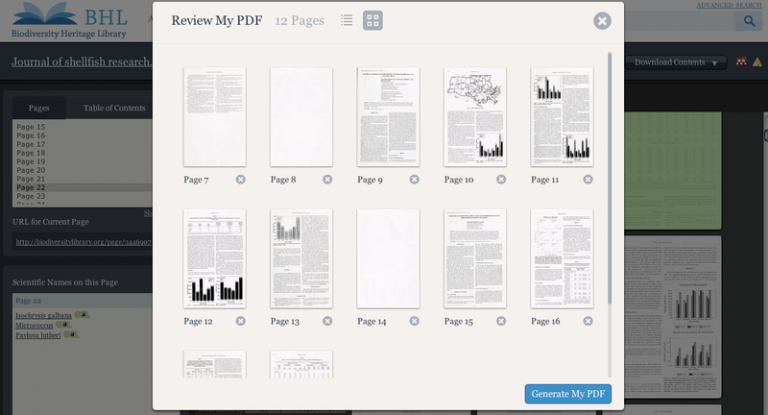This screenshot has height=415, width=768.
Task: Open the Journal of shellfish research link
Action: 81,62
